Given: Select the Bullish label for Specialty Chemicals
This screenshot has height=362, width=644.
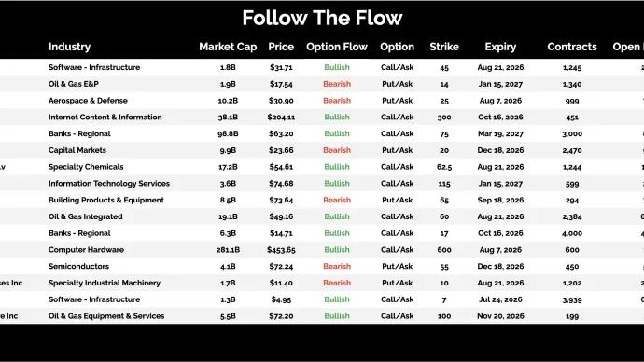Looking at the screenshot, I should coord(337,167).
